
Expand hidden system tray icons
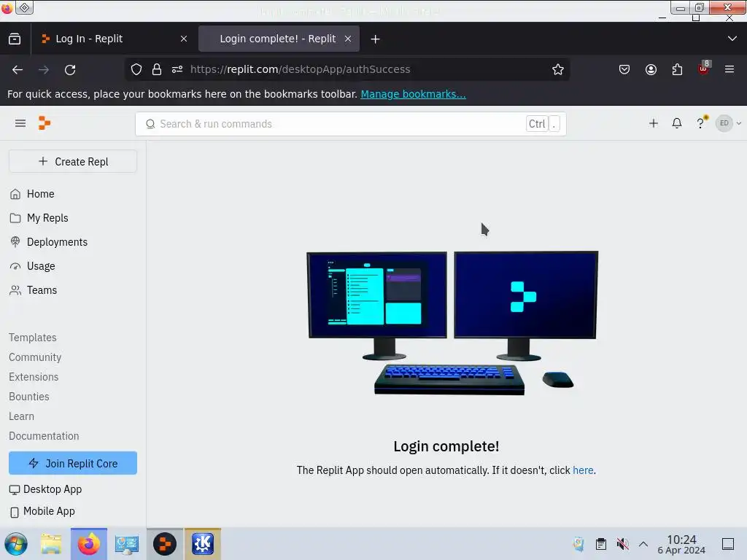pos(643,544)
